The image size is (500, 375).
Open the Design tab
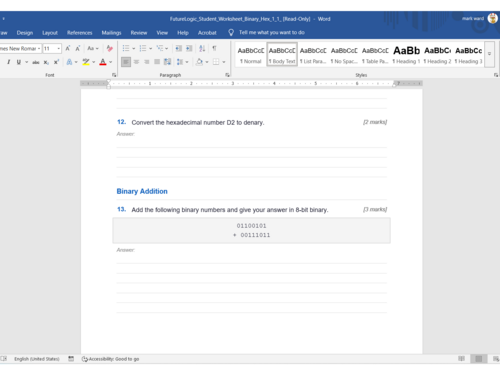click(x=25, y=33)
